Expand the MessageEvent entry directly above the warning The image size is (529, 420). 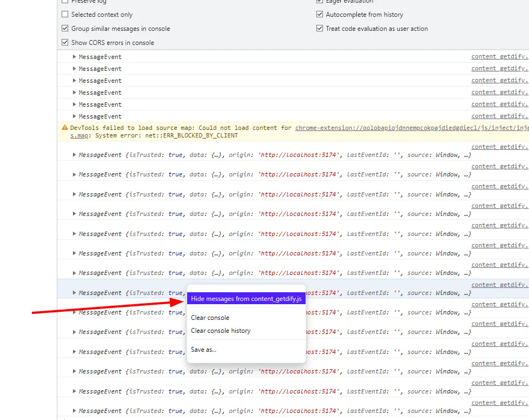(74, 116)
